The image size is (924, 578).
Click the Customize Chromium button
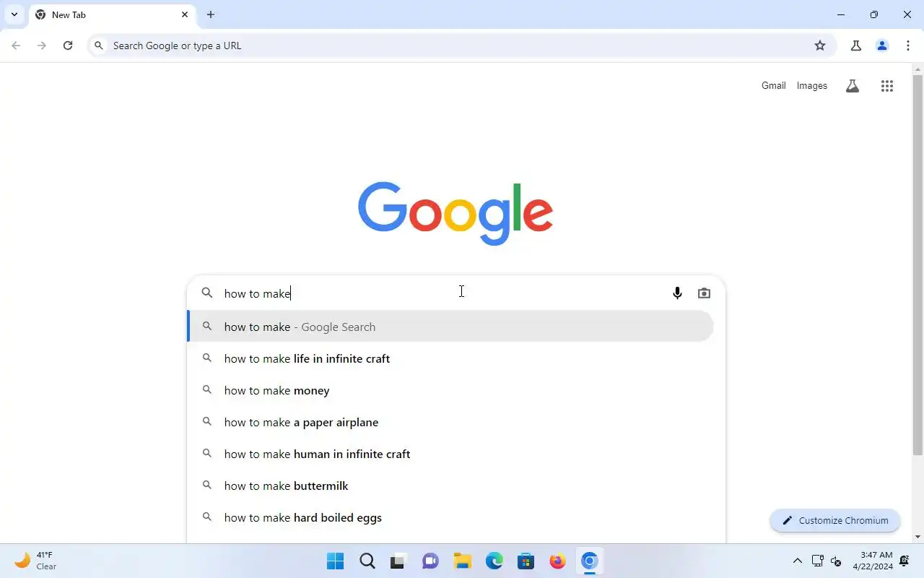click(835, 520)
